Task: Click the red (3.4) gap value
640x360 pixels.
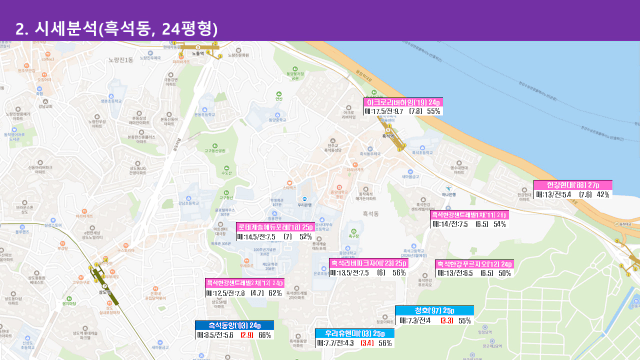Action: pyautogui.click(x=367, y=343)
